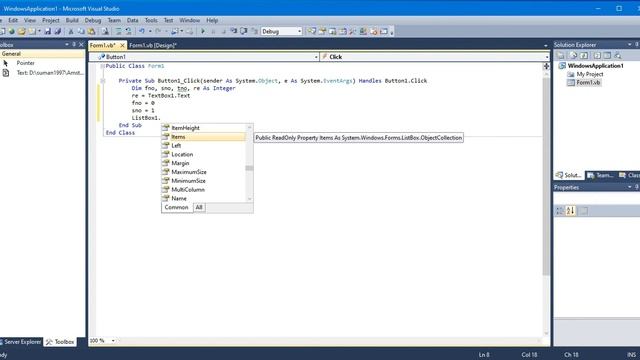Switch to Team Explorer tab

[x=600, y=175]
